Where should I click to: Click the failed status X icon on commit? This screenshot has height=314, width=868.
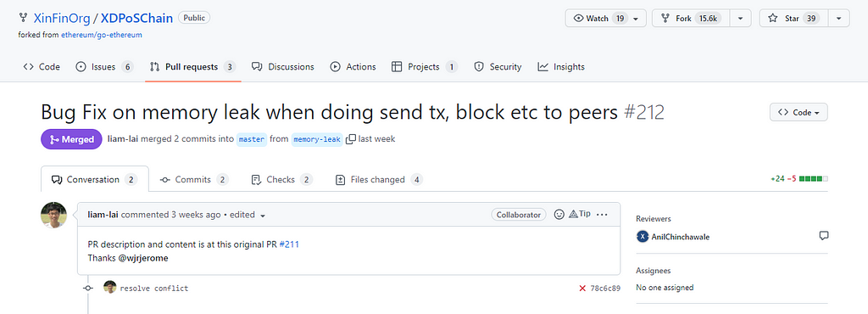(x=582, y=288)
